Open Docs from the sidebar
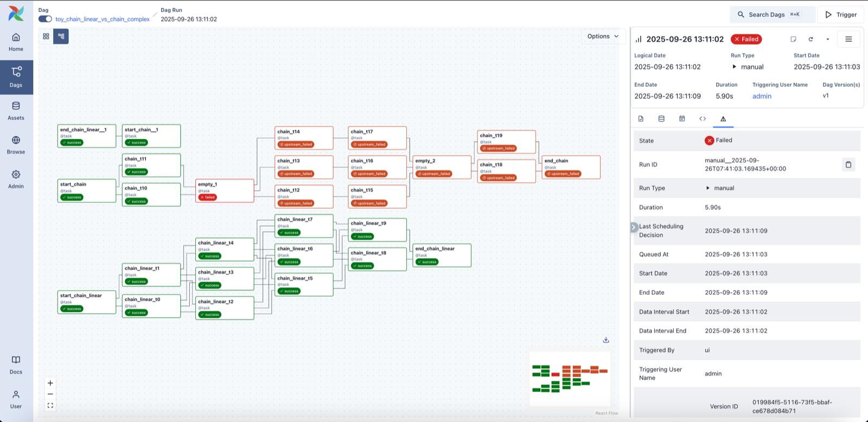The image size is (868, 422). [x=16, y=365]
